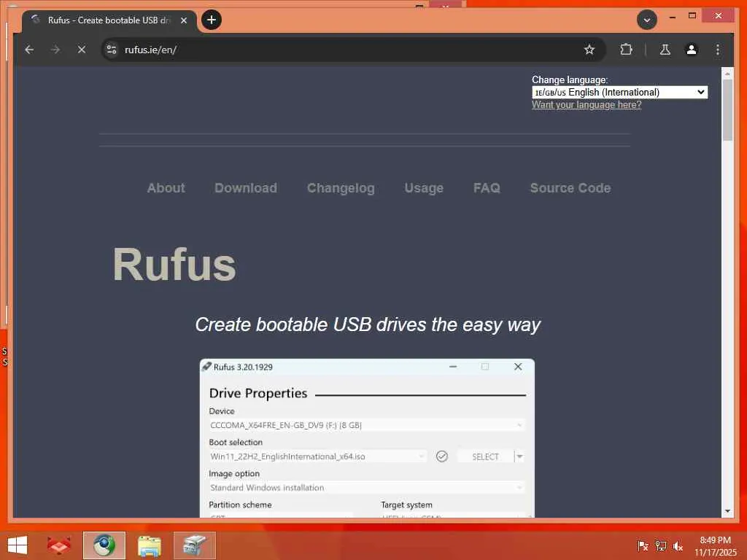Jump to the Usage section
Viewport: 747px width, 560px height.
pyautogui.click(x=424, y=189)
